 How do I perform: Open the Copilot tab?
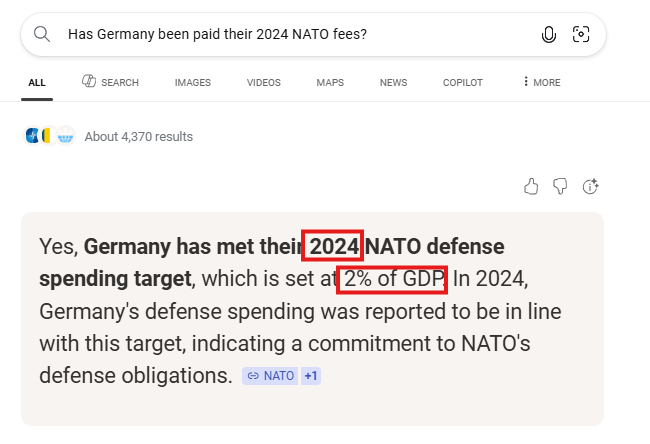point(462,82)
